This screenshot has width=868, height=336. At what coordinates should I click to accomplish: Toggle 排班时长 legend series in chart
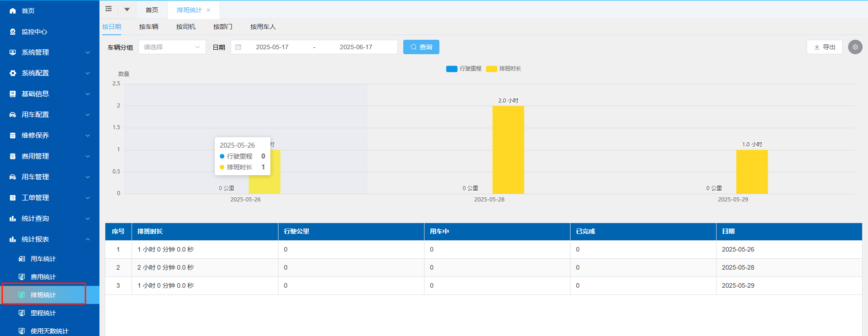504,69
